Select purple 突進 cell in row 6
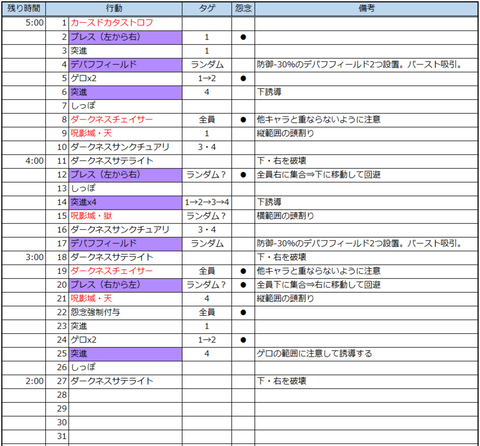 pos(125,92)
